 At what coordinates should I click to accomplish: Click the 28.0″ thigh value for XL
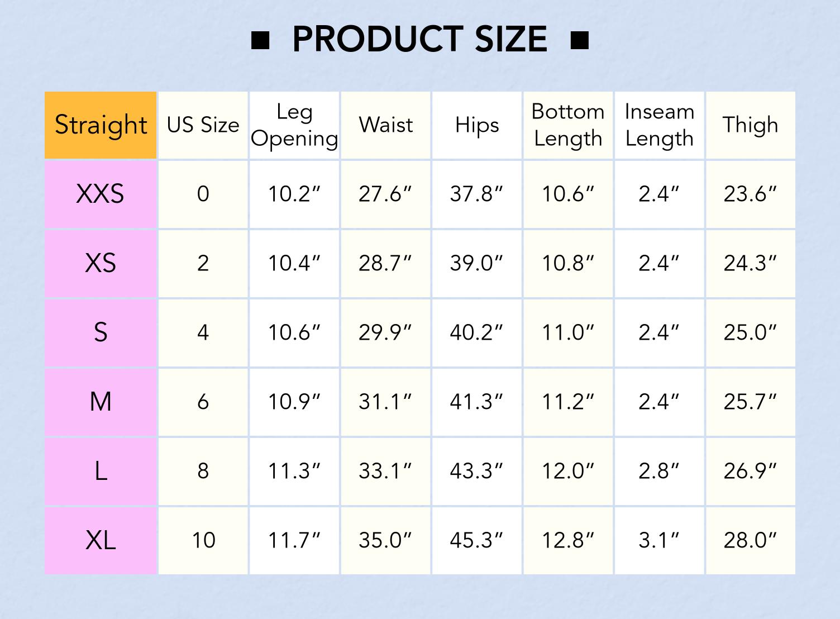[750, 540]
